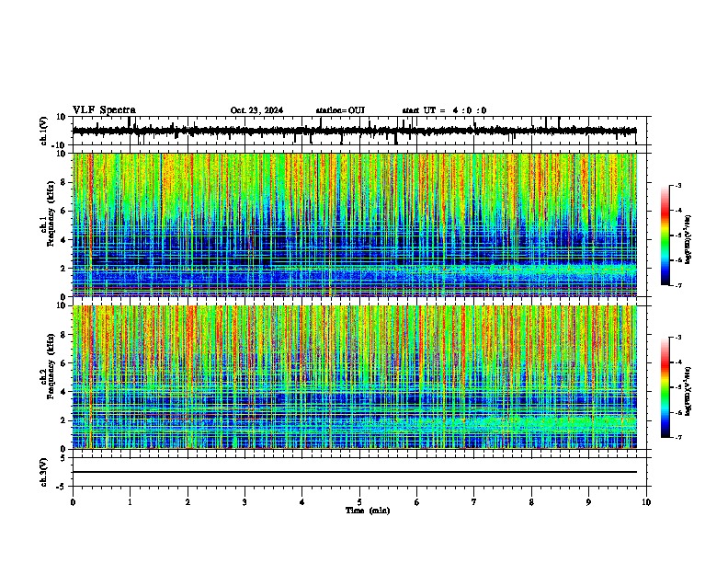
Task: Click the "-7" label on ch.2 colorbar
Action: click(678, 437)
